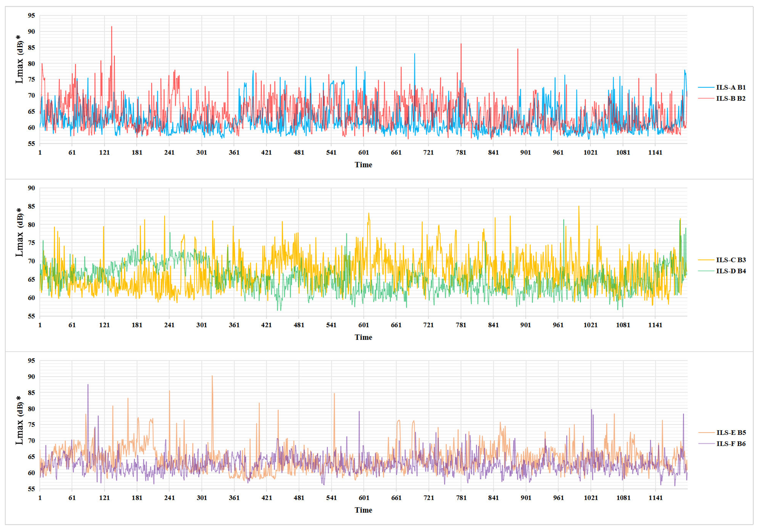
Task: Click the middle chart's Time axis title
Action: click(363, 337)
